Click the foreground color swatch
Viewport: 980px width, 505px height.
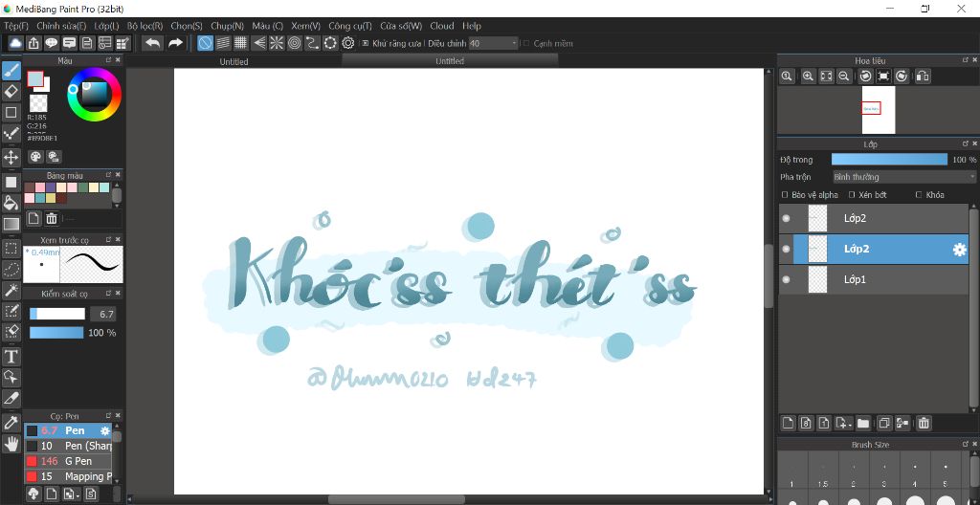35,78
